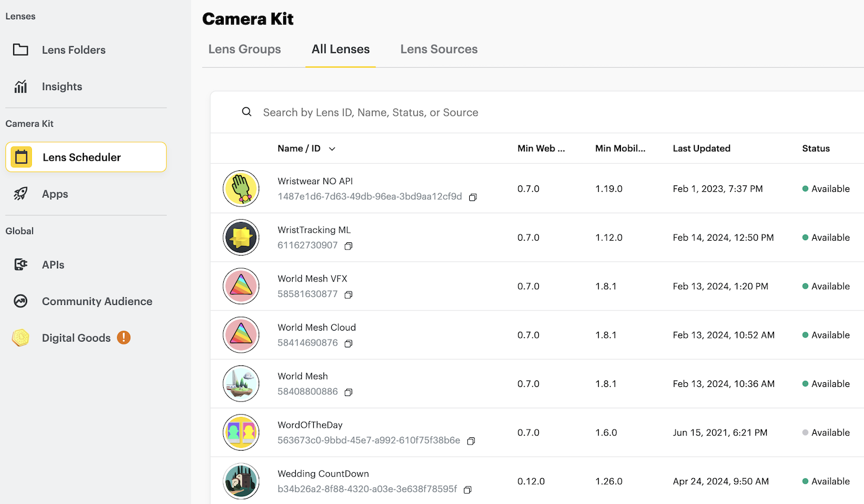This screenshot has width=864, height=504.
Task: Open the World Mesh Cloud lens thumbnail
Action: 241,335
